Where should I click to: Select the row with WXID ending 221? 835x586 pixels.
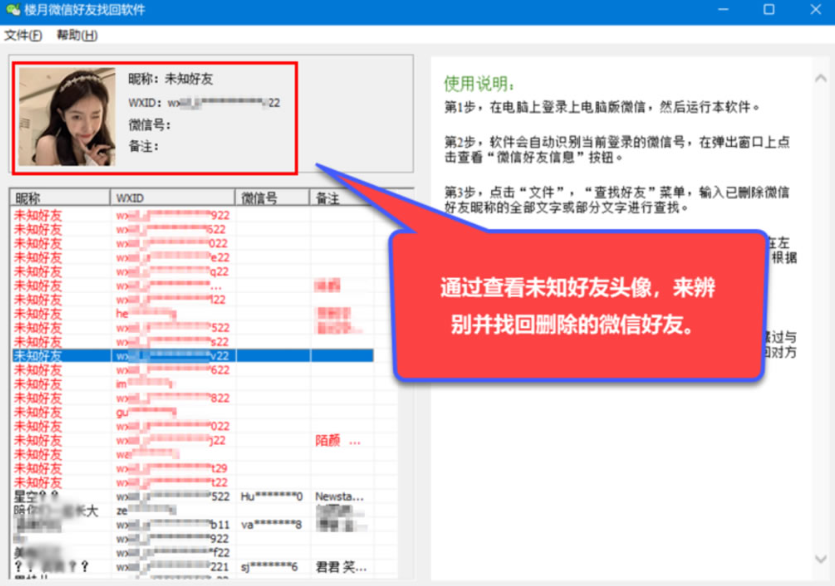click(x=192, y=567)
